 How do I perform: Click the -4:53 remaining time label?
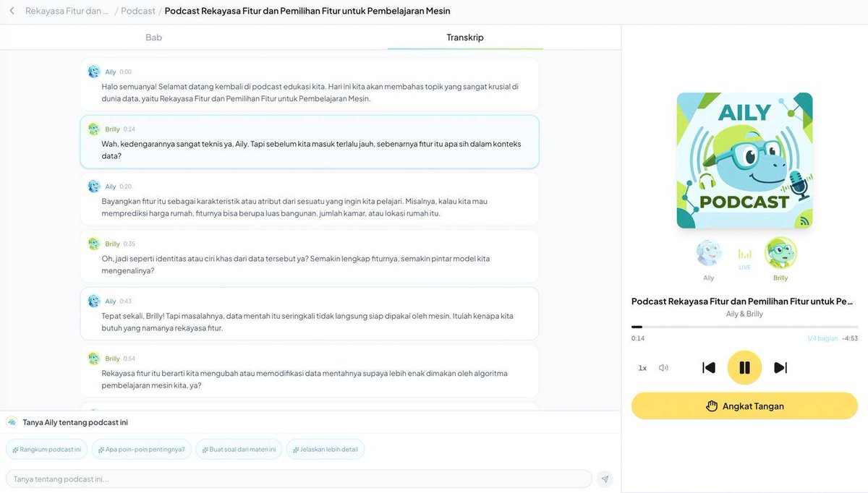(850, 338)
